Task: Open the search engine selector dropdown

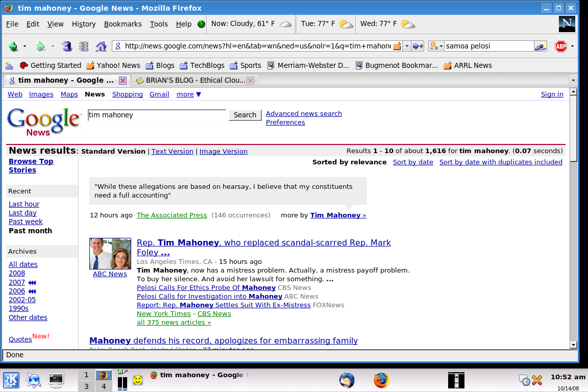Action: coord(436,46)
